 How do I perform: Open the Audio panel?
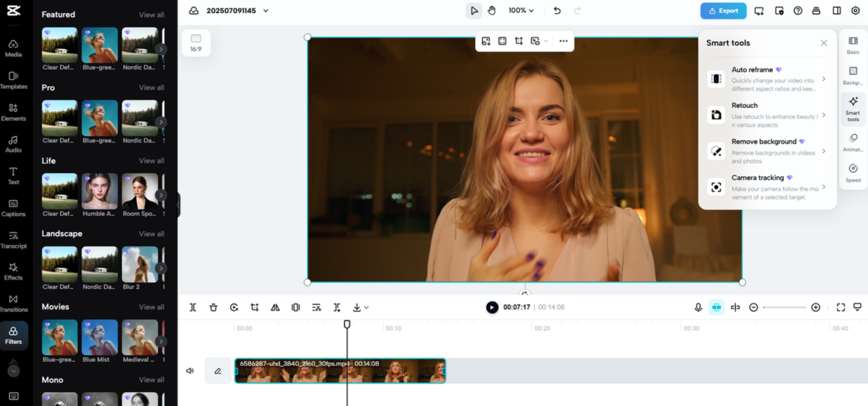[14, 144]
